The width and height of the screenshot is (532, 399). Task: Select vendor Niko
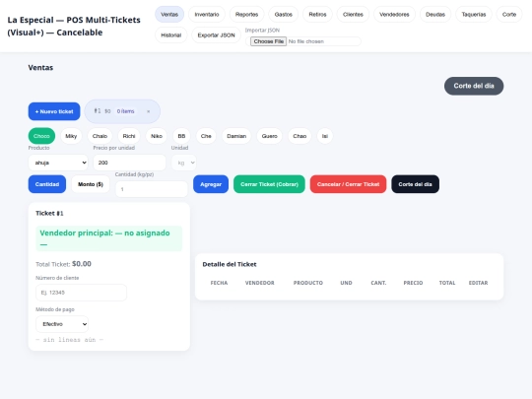(157, 136)
